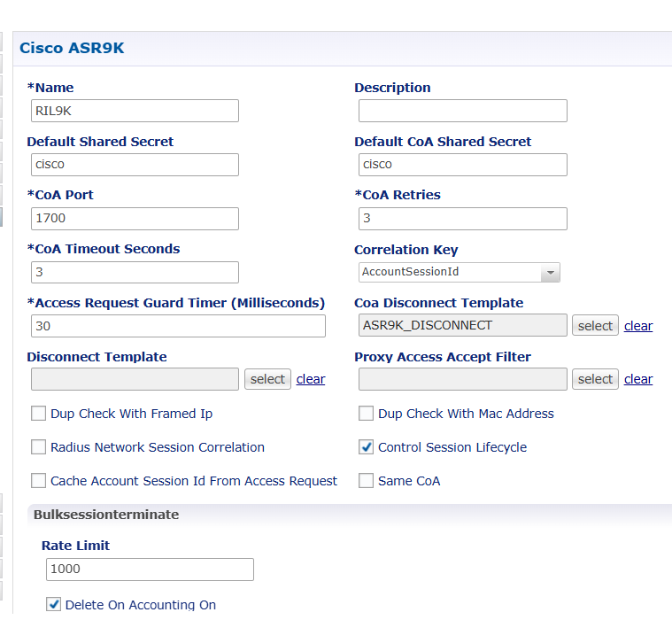The height and width of the screenshot is (620, 672).
Task: Clear the Coa Disconnect Template value
Action: (x=638, y=326)
